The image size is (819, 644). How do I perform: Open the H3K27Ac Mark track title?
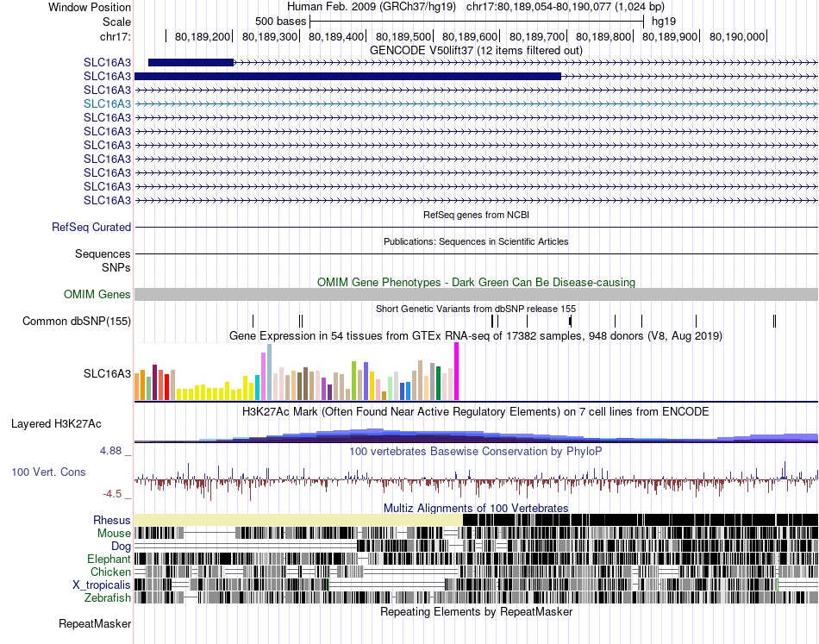(476, 411)
